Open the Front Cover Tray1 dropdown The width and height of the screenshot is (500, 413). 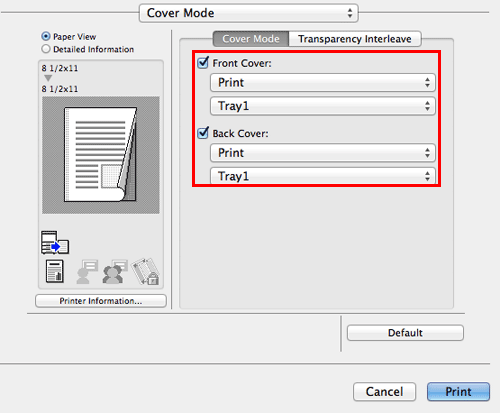pyautogui.click(x=323, y=106)
